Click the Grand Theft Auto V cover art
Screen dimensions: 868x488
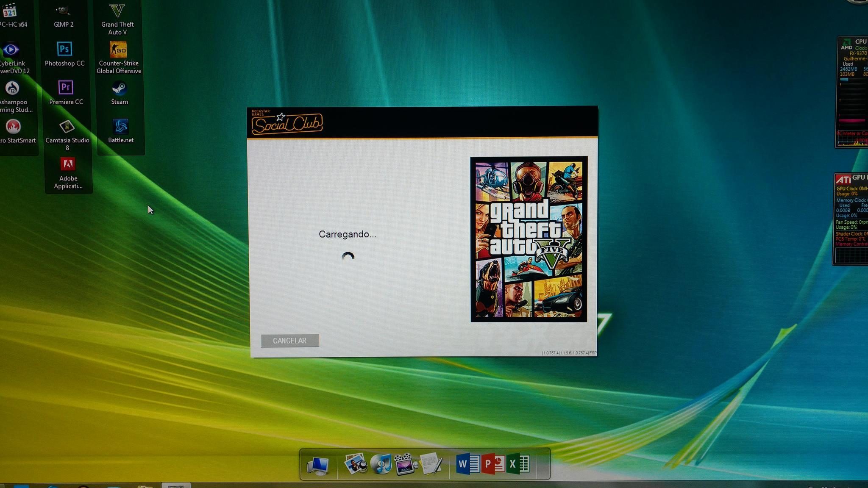529,239
